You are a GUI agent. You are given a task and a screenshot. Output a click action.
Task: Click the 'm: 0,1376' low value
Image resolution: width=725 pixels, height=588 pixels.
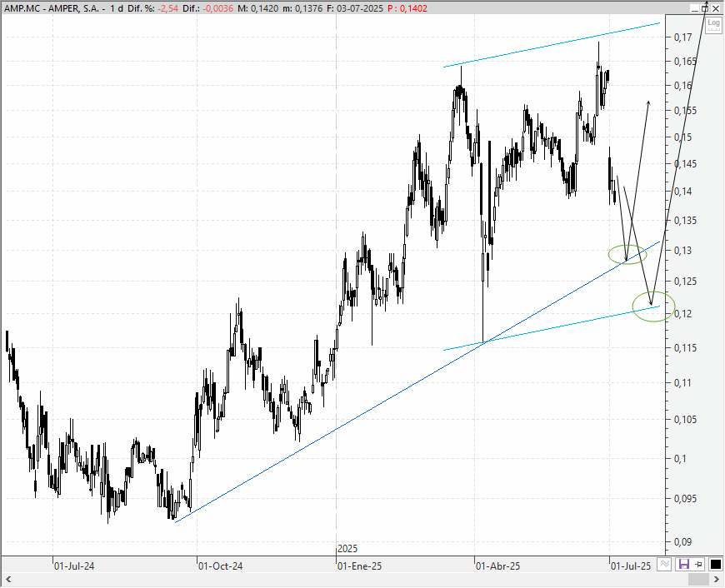tap(302, 8)
